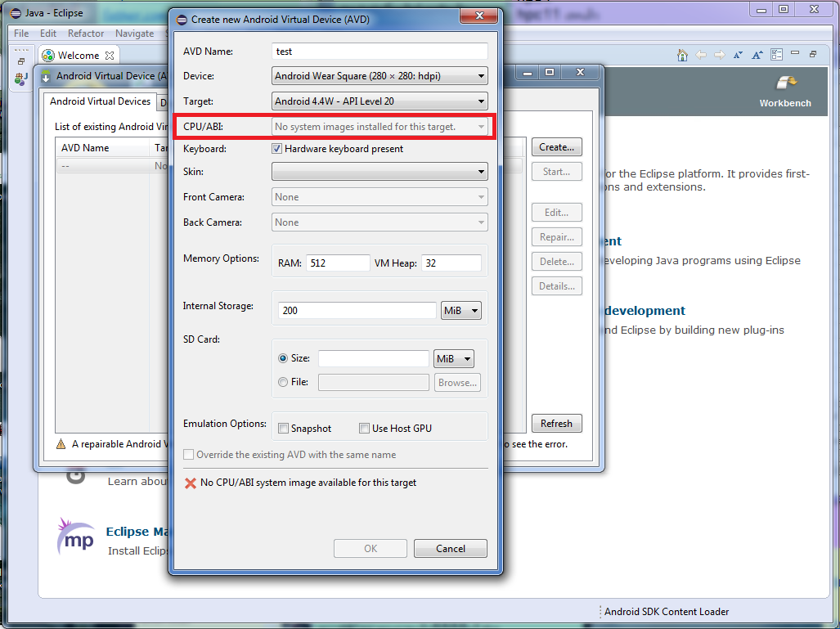The image size is (840, 629).
Task: Click the AVD Name text field
Action: click(x=380, y=52)
